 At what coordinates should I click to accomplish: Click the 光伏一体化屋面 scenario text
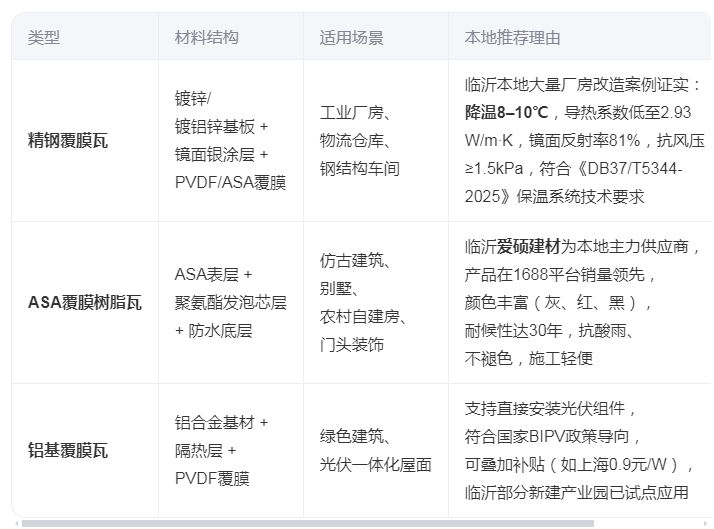tap(375, 465)
